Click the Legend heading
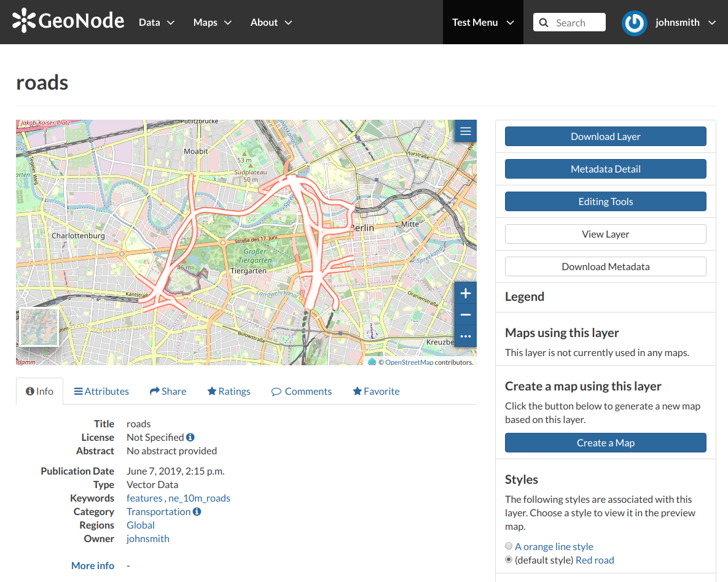This screenshot has height=582, width=728. [525, 297]
